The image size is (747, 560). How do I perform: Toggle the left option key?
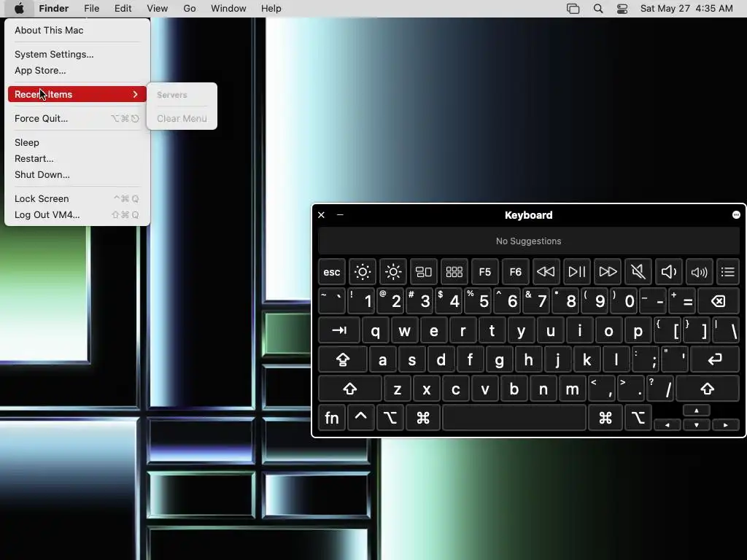(x=390, y=418)
